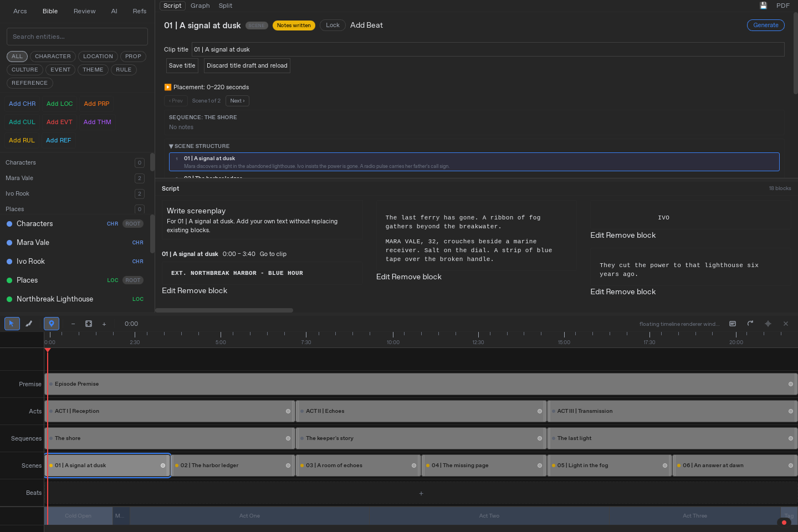Switch to Script view
This screenshot has width=798, height=532.
coord(172,6)
